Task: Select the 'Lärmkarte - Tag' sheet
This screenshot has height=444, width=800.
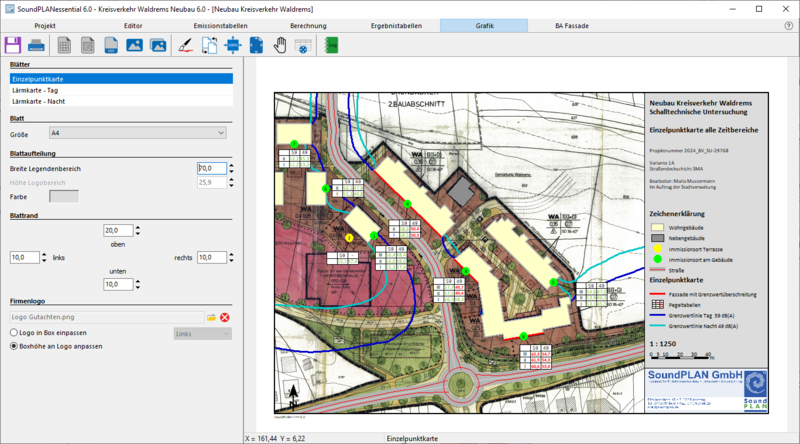Action: 121,90
